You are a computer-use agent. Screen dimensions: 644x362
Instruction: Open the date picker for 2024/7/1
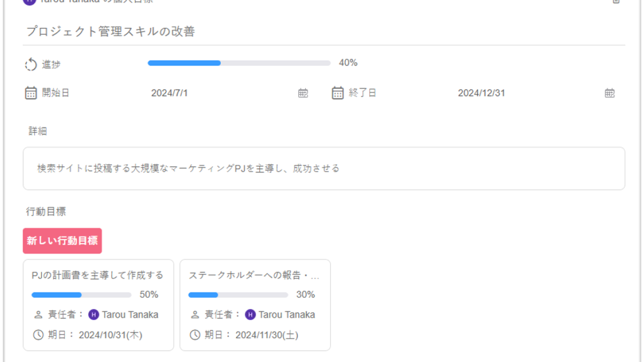tap(303, 93)
